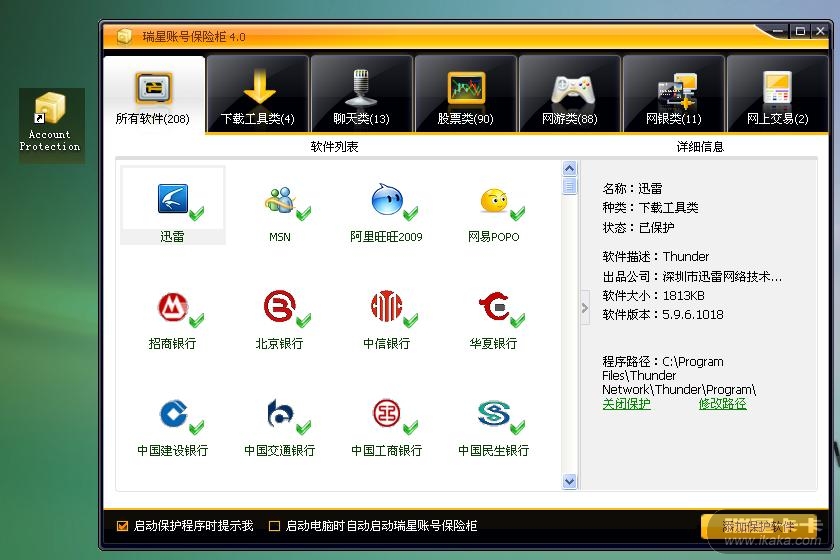Open the 网游类(88) tab
840x560 pixels.
click(x=569, y=94)
